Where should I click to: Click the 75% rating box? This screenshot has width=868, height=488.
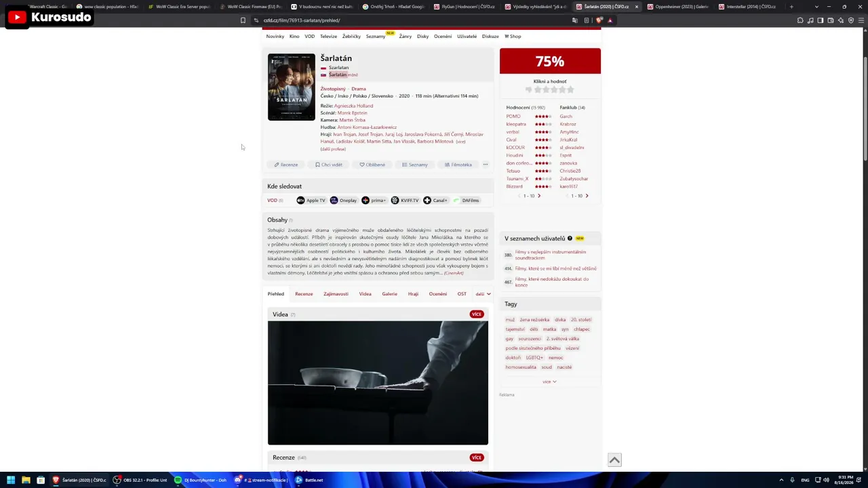pos(550,61)
